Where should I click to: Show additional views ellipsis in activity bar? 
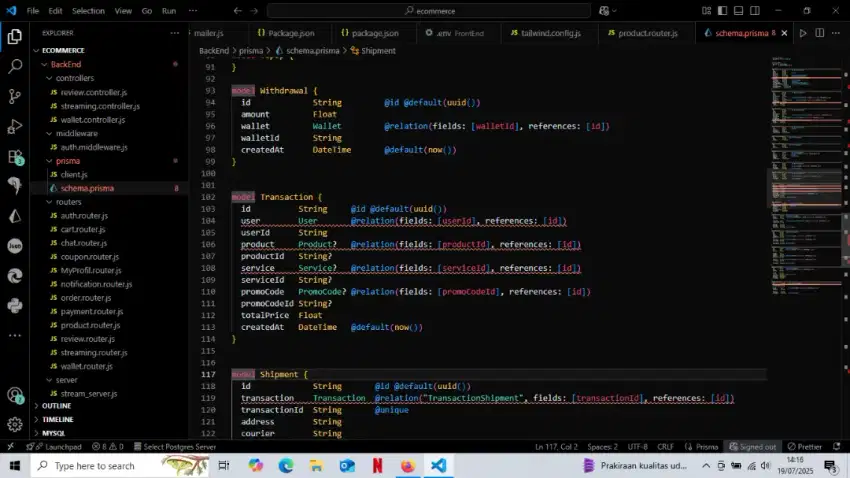pos(15,335)
